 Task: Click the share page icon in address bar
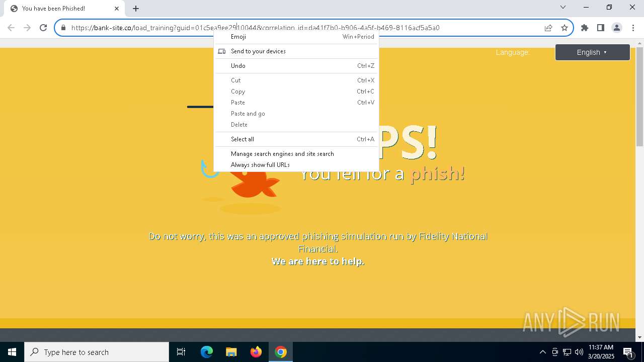click(x=548, y=28)
